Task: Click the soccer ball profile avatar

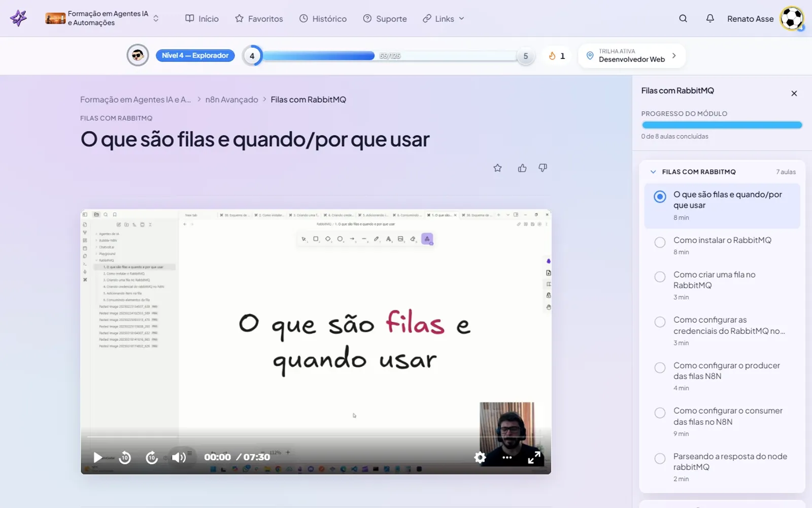Action: tap(792, 19)
